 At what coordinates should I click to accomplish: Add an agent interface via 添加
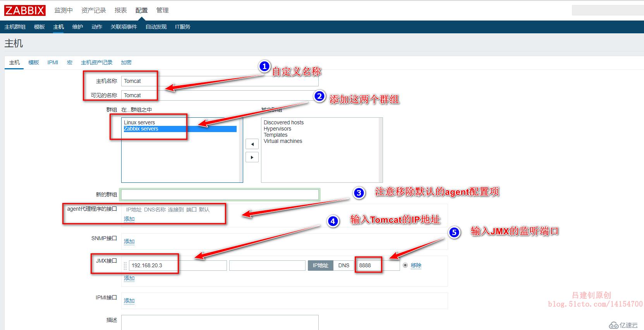129,219
